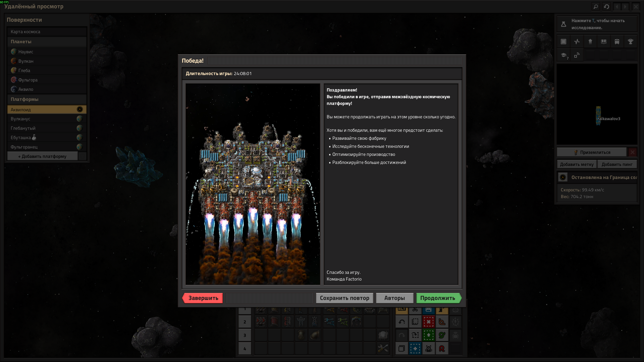Select the red deconstruction planner tool
Image resolution: width=644 pixels, height=362 pixels.
point(428,322)
